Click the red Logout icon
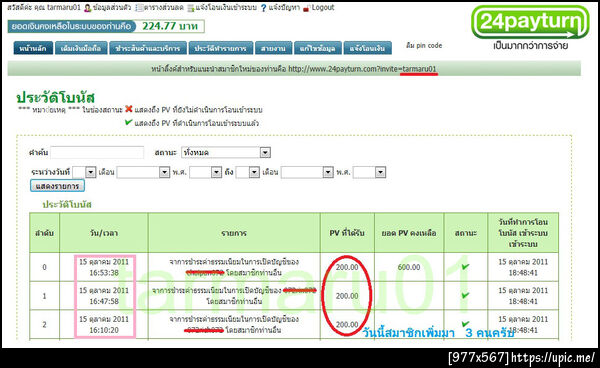The image size is (600, 368). (x=306, y=8)
